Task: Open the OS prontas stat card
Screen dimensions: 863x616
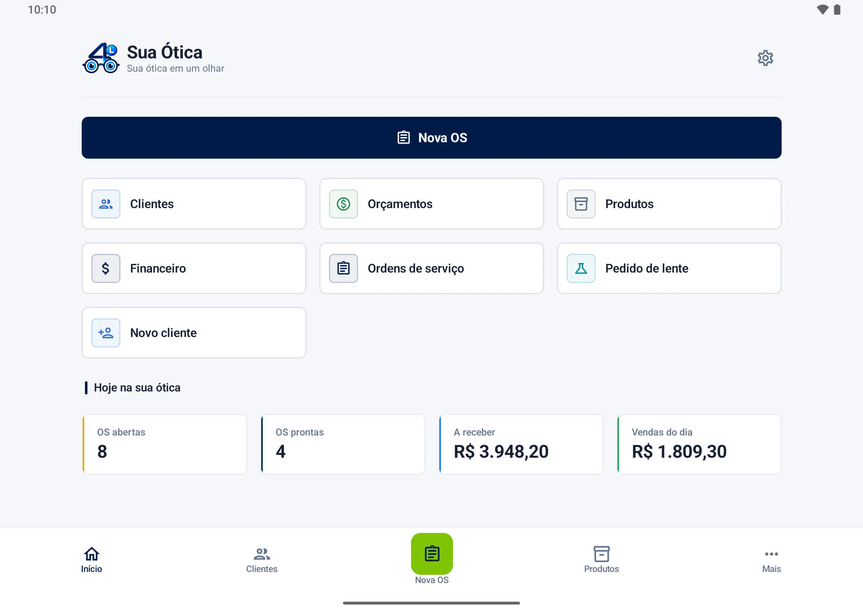Action: click(343, 444)
